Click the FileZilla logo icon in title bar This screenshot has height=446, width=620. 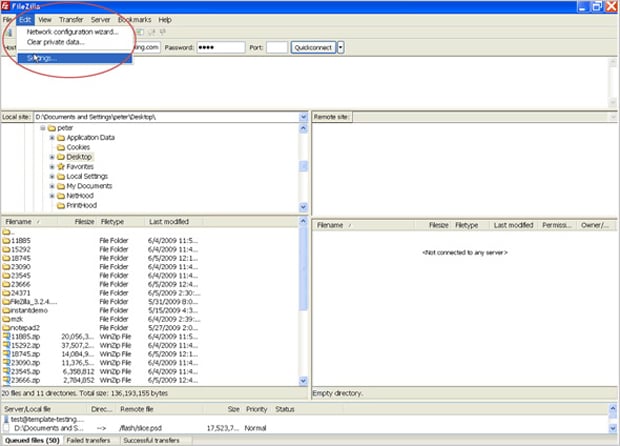tap(7, 5)
